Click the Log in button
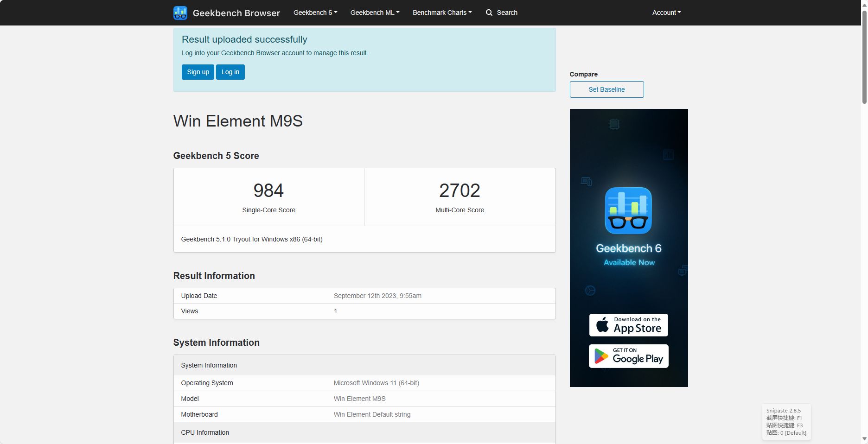This screenshot has width=868, height=444. click(230, 72)
